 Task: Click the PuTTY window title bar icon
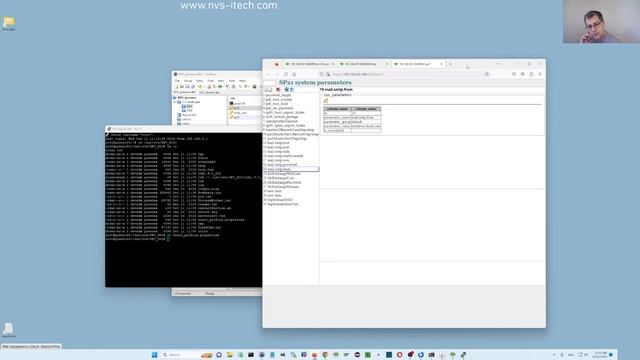pos(109,129)
